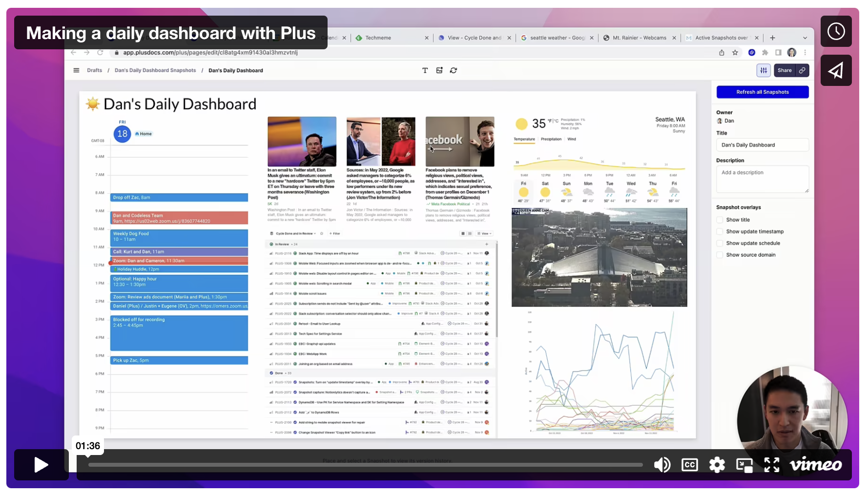Open the View dropdown in Linear snapshot

pyautogui.click(x=485, y=233)
